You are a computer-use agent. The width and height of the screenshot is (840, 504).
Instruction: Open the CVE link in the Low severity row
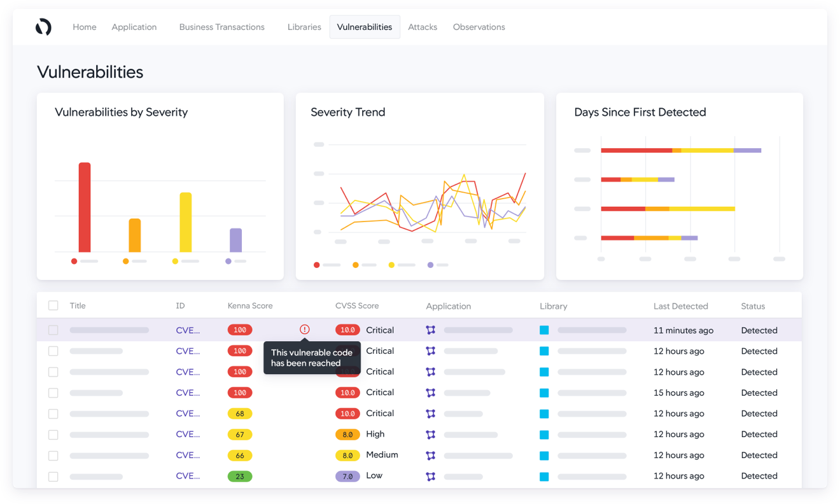188,476
